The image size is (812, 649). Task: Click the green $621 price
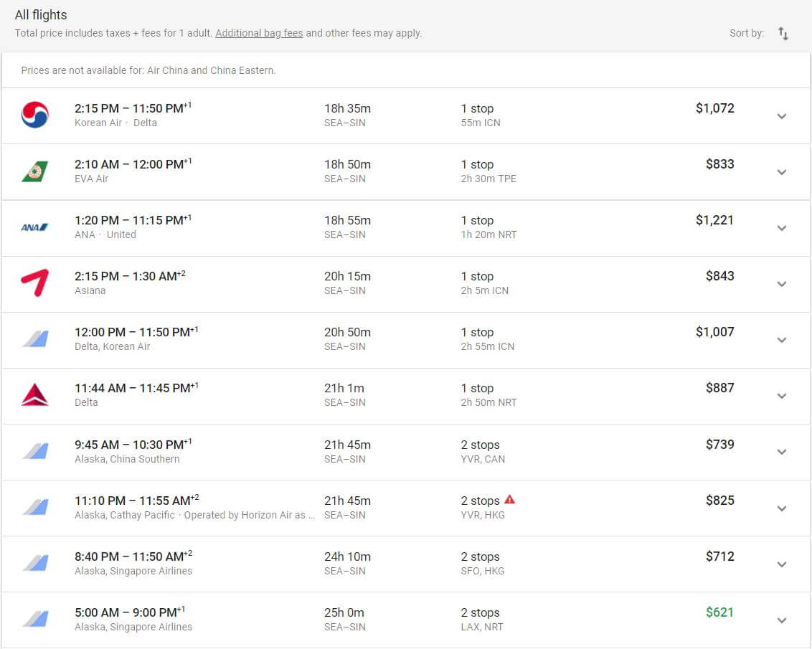click(x=719, y=612)
